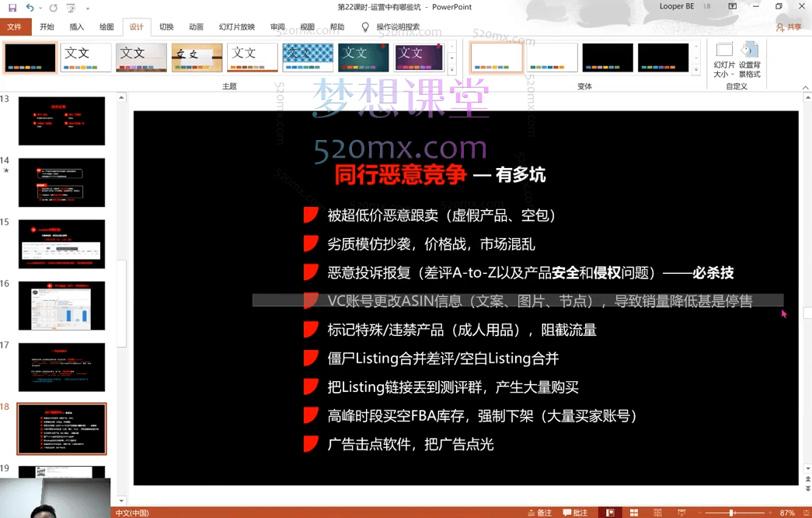Open Reading view from the status bar
Image resolution: width=812 pixels, height=518 pixels.
click(657, 512)
